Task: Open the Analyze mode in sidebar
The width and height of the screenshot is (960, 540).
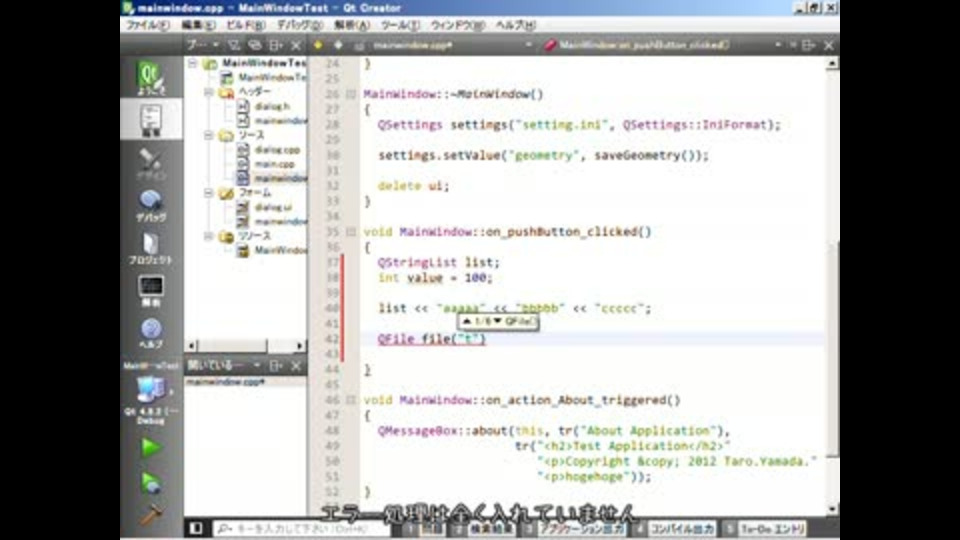Action: click(x=151, y=290)
